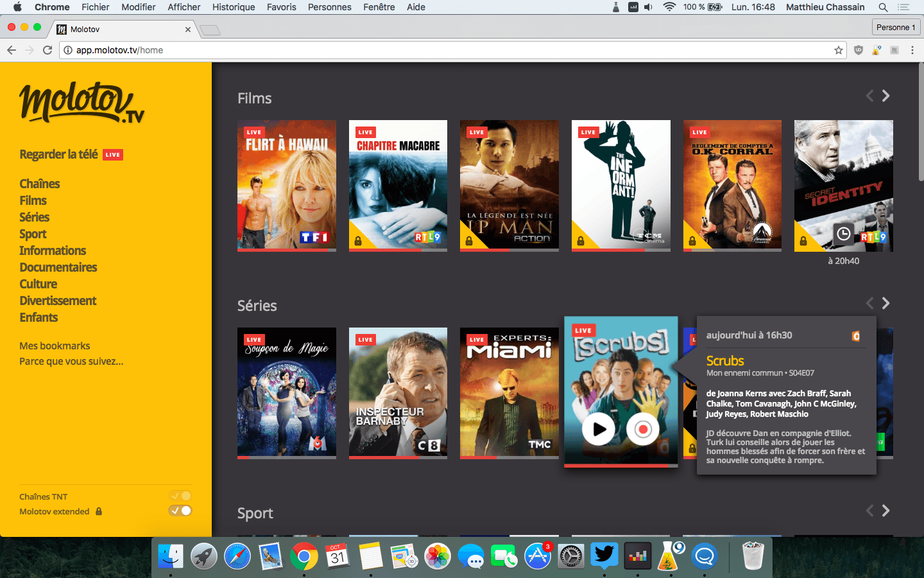924x578 pixels.
Task: Launch Finder from the Dock
Action: coord(171,556)
